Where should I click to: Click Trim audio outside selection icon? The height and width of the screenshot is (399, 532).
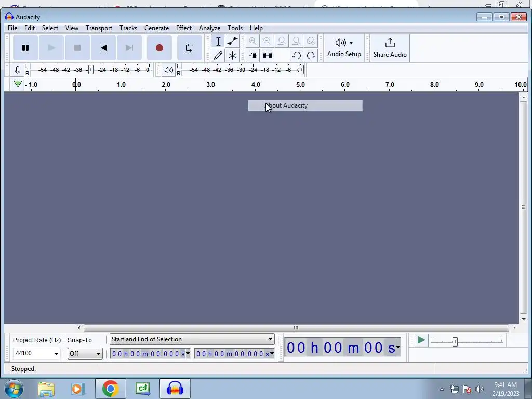(x=253, y=55)
